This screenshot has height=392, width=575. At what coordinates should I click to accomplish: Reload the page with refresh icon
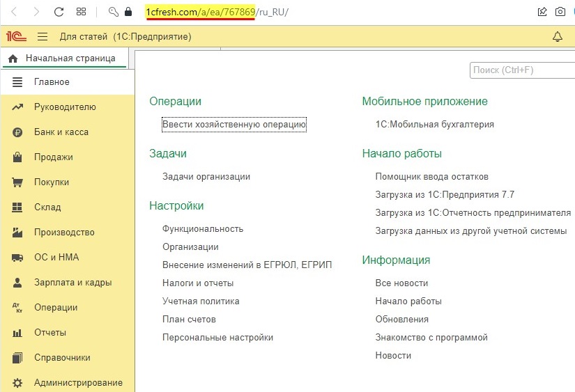[x=59, y=12]
